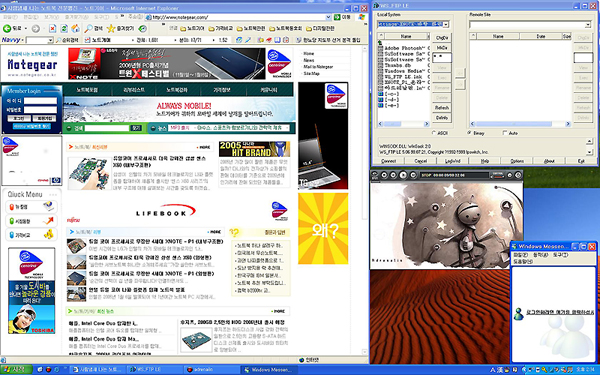Image resolution: width=600 pixels, height=375 pixels.
Task: Open the last folder on the IE links bar
Action: click(320, 29)
